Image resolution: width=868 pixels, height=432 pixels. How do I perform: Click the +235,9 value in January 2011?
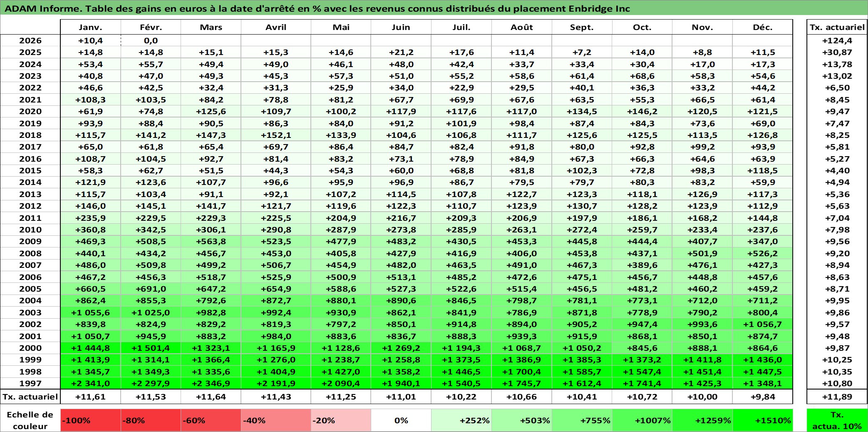click(90, 218)
